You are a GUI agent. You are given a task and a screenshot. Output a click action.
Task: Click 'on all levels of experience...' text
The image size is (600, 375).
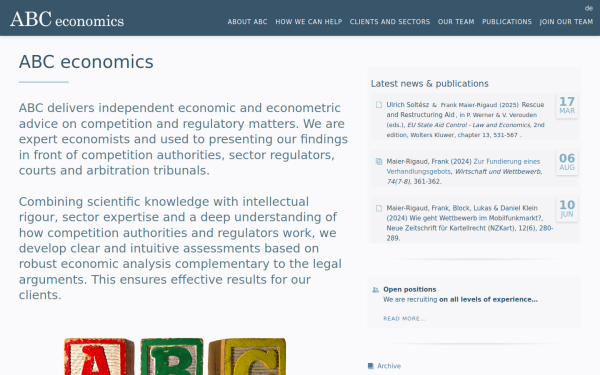point(488,299)
